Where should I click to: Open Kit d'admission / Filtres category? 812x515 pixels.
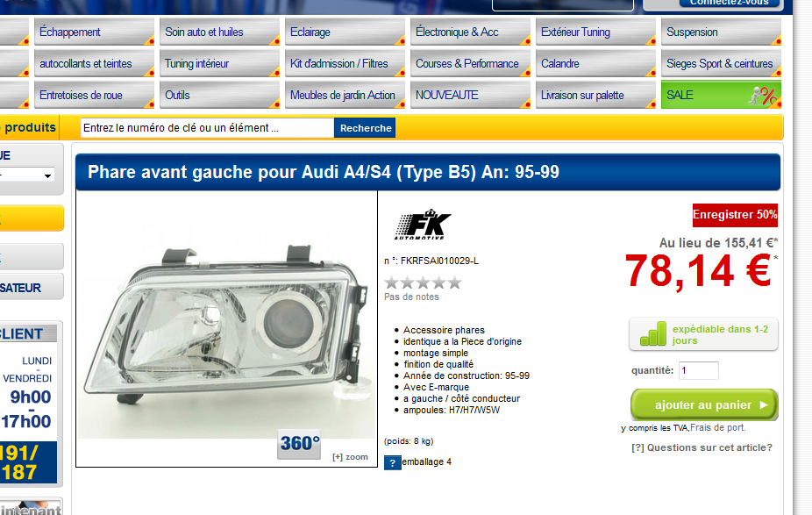pyautogui.click(x=345, y=63)
